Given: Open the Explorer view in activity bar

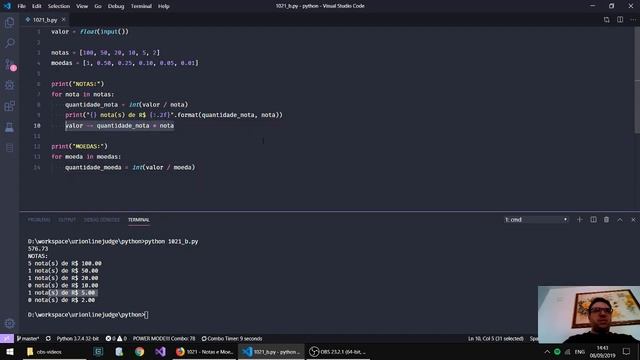Looking at the screenshot, I should tap(9, 22).
